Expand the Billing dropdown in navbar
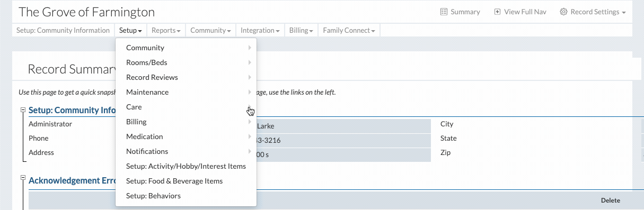Image resolution: width=644 pixels, height=210 pixels. tap(301, 31)
